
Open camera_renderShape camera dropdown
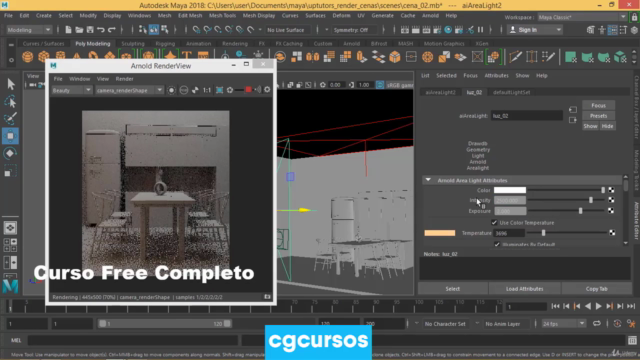click(129, 90)
